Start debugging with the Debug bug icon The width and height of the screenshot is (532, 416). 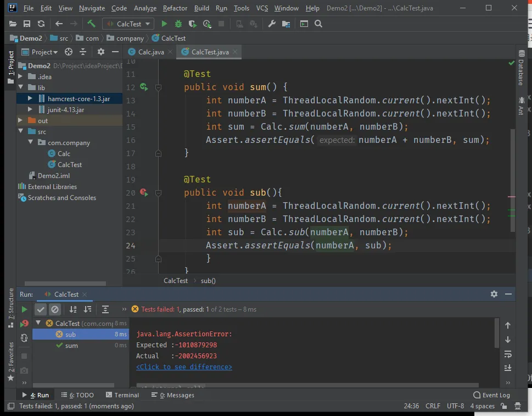pyautogui.click(x=178, y=24)
